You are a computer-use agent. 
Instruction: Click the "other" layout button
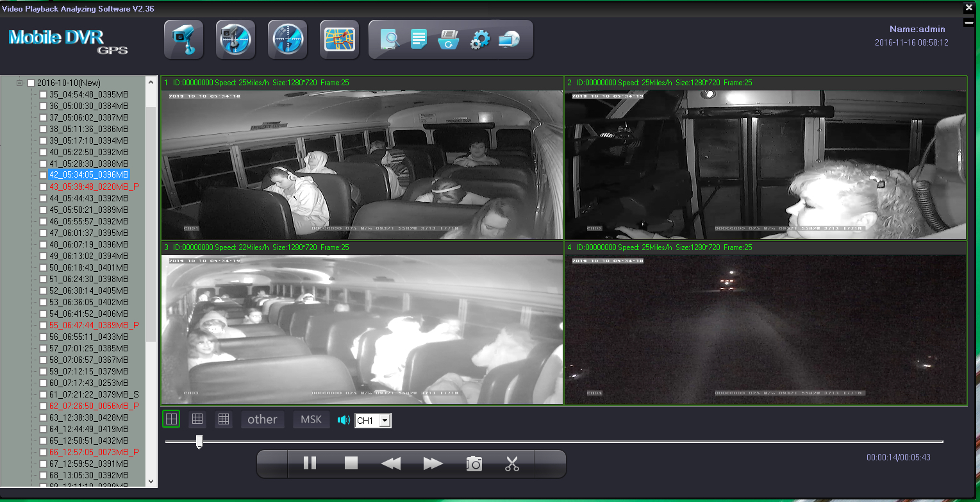(x=262, y=420)
